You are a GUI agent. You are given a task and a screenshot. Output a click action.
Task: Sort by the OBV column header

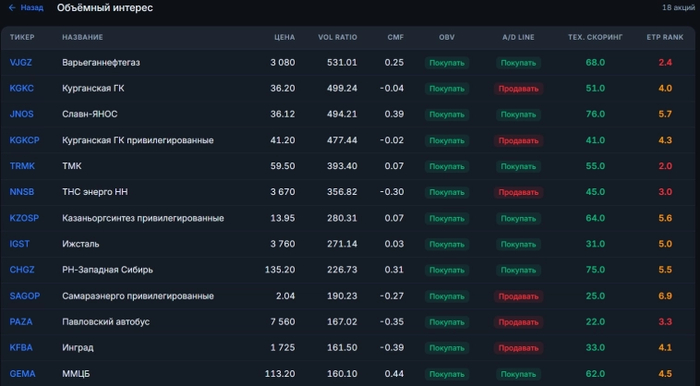pyautogui.click(x=447, y=37)
